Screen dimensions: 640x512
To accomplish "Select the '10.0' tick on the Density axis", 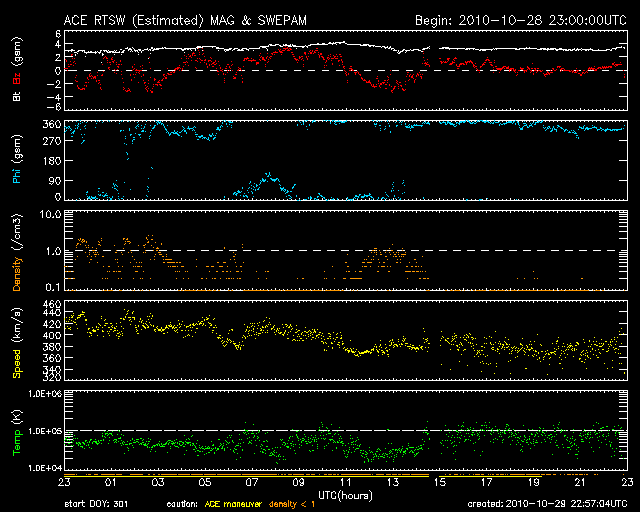I will coord(51,214).
